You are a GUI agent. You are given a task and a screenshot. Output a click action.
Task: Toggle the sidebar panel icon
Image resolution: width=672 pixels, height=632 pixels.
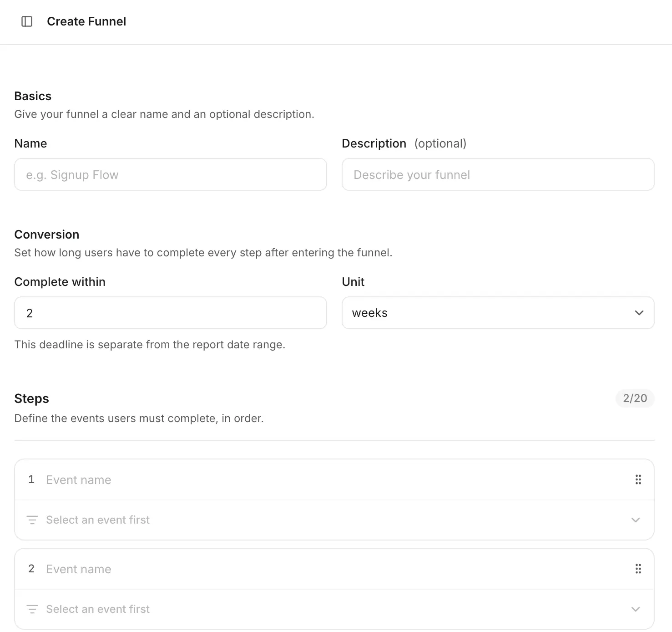27,21
